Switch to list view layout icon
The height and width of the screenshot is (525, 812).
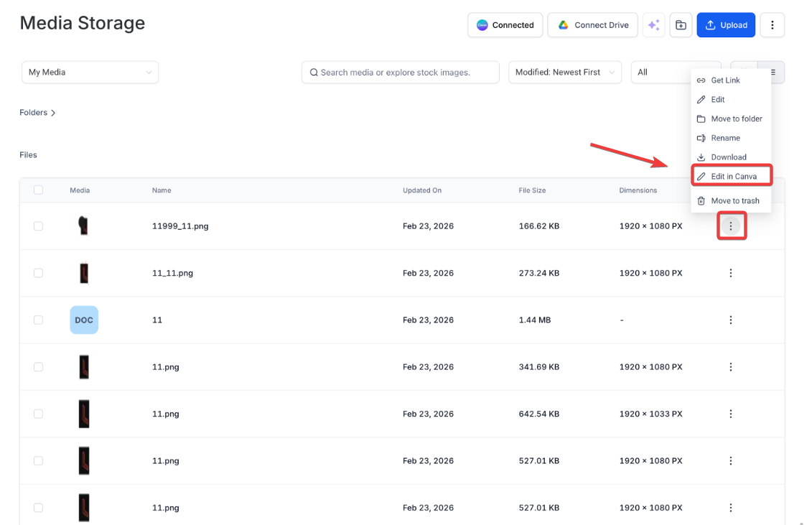pos(774,72)
